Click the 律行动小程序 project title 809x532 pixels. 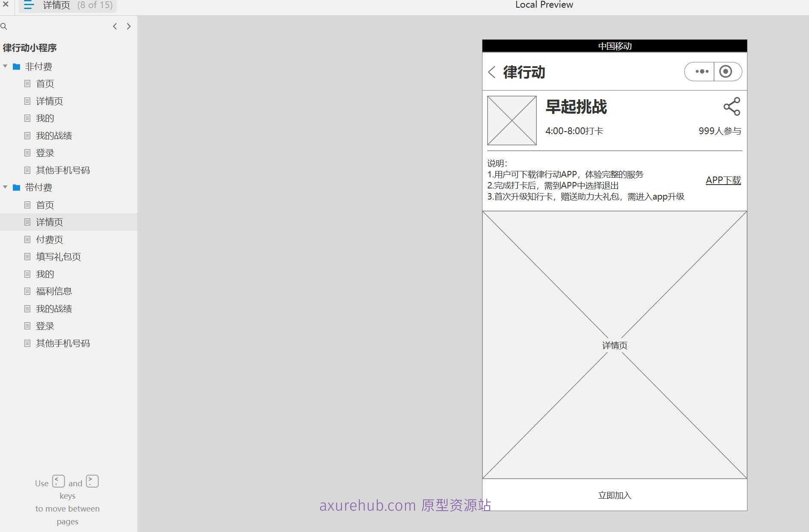[x=30, y=48]
